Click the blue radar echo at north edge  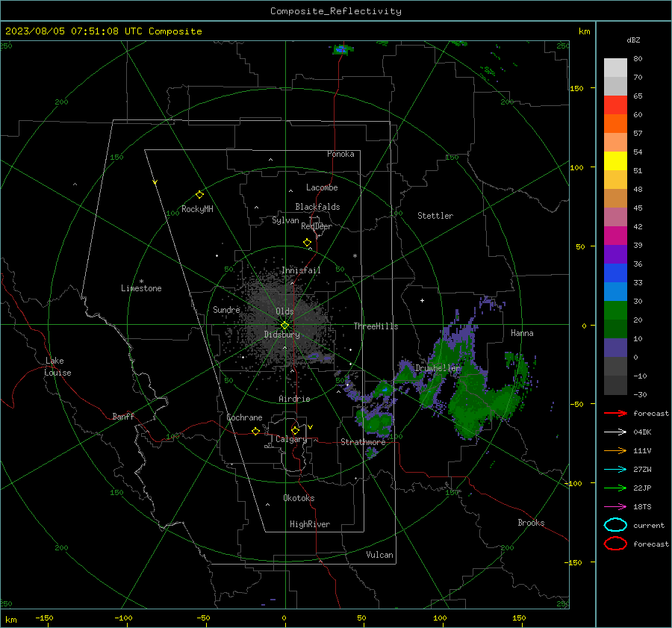pyautogui.click(x=341, y=50)
